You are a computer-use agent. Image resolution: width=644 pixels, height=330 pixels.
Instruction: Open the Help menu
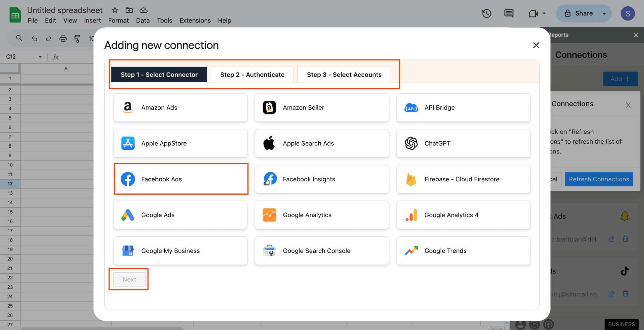tap(225, 20)
